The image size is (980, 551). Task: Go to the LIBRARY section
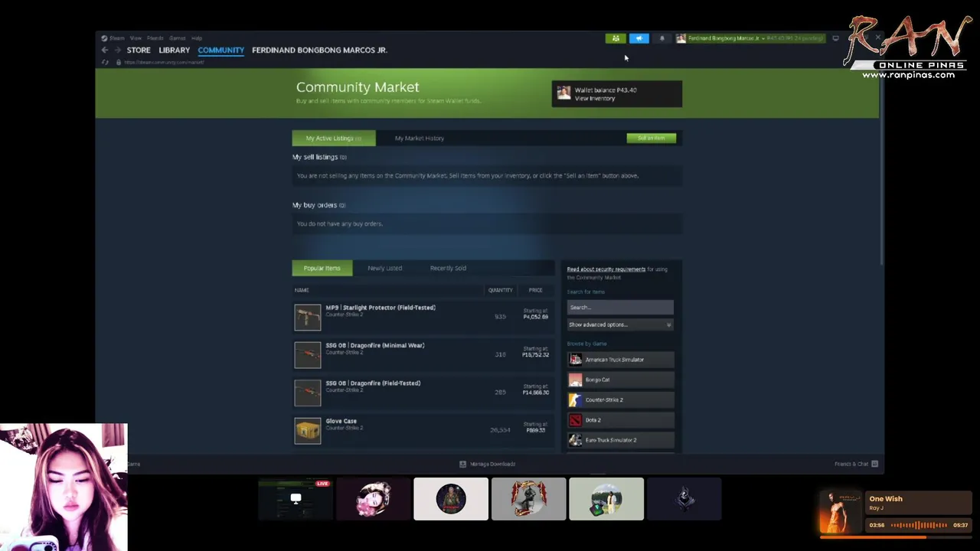coord(175,50)
